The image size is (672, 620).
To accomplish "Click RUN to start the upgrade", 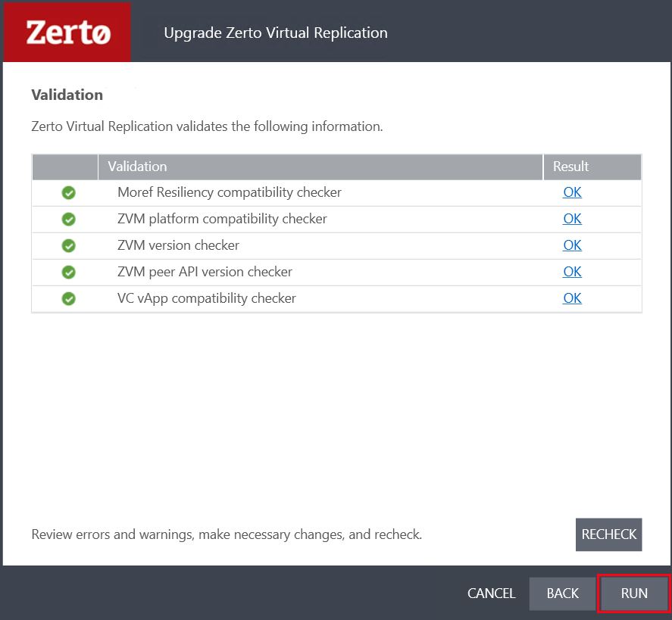I will coord(634,593).
